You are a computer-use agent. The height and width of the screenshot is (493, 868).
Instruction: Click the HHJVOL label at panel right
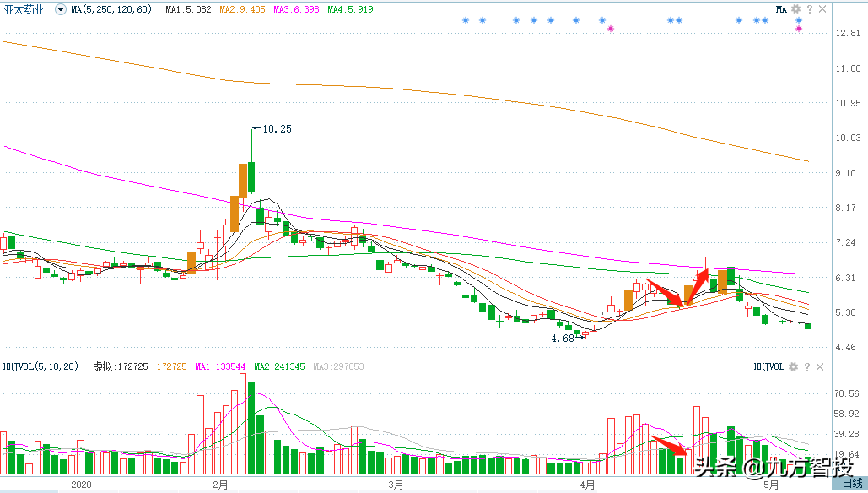click(x=769, y=366)
